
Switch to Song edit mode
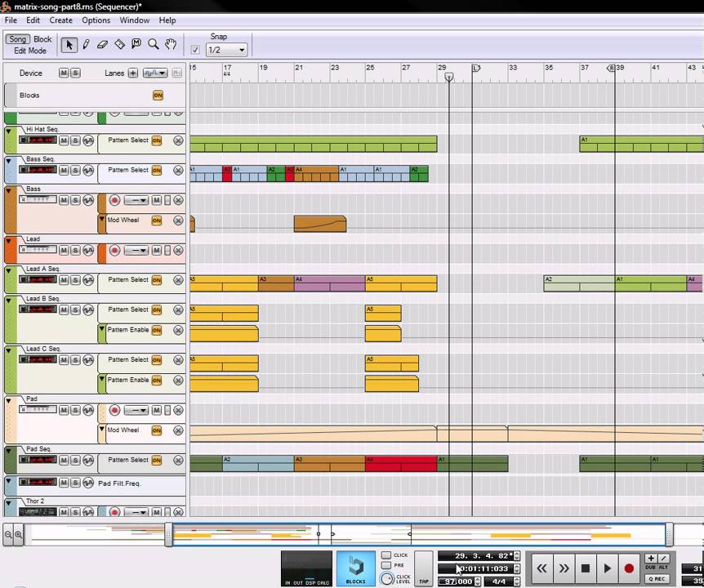pos(18,39)
